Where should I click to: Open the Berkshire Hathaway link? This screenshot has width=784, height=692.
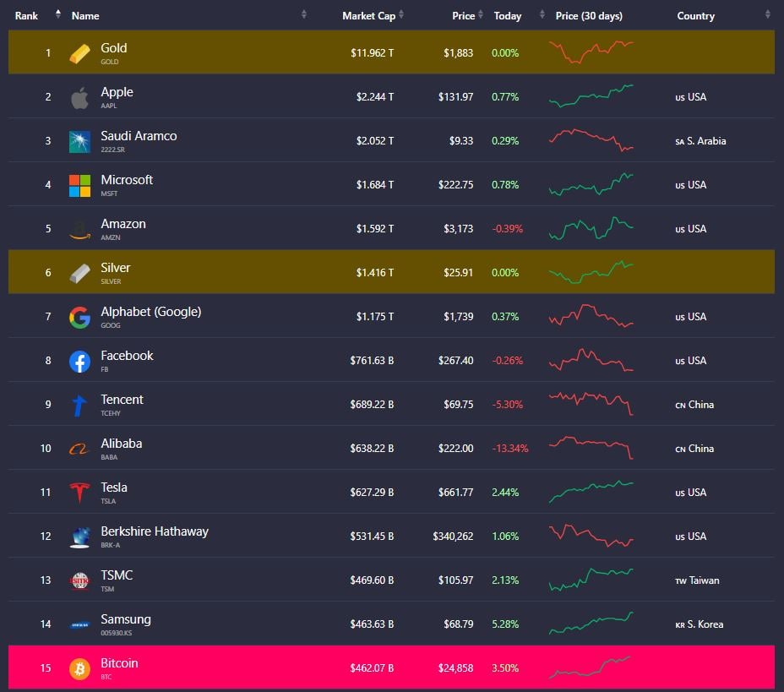[x=155, y=531]
